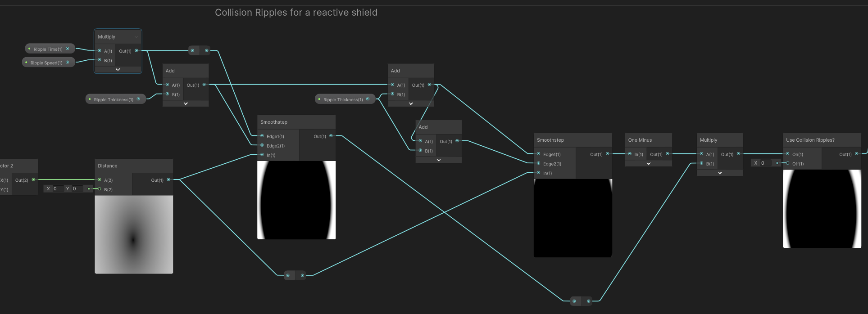This screenshot has height=314, width=868.
Task: Click the Ripple Time property's output port
Action: 68,49
